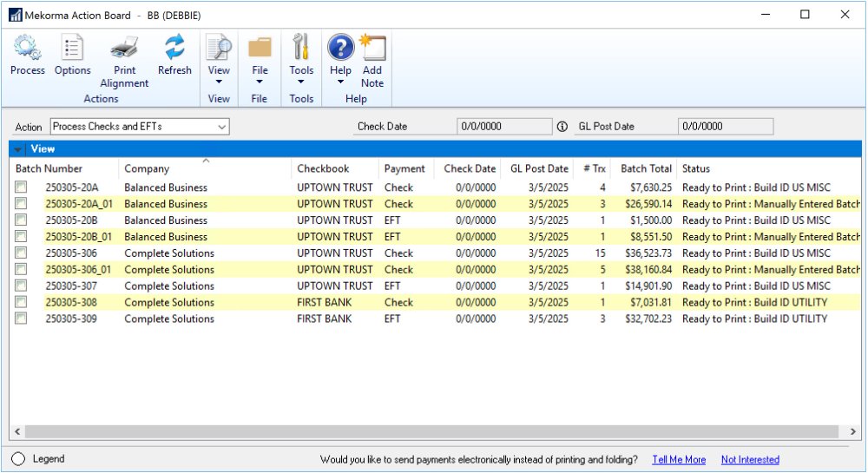Screen dimensions: 868x473
Task: Open the Options checklist icon
Action: click(x=72, y=49)
